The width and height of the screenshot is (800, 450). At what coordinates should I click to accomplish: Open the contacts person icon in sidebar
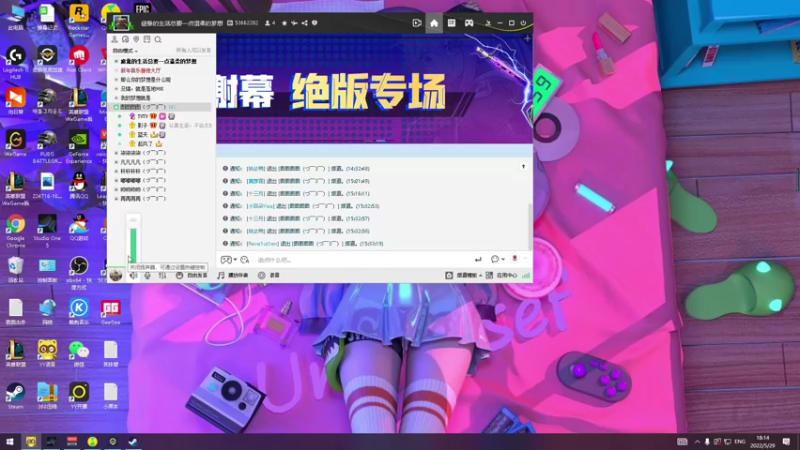tap(115, 39)
